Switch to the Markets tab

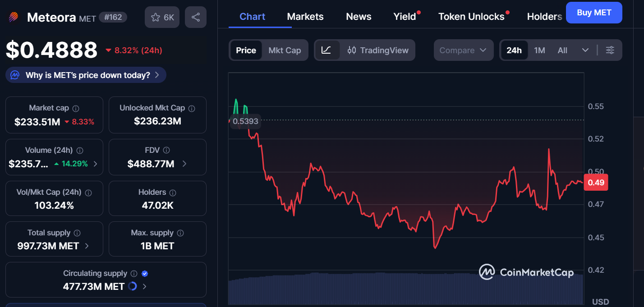point(305,17)
